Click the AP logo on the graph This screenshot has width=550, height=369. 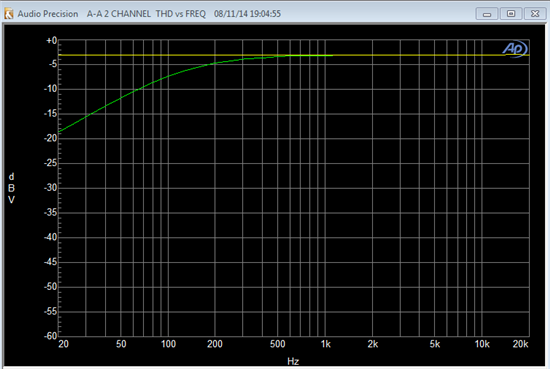[515, 49]
